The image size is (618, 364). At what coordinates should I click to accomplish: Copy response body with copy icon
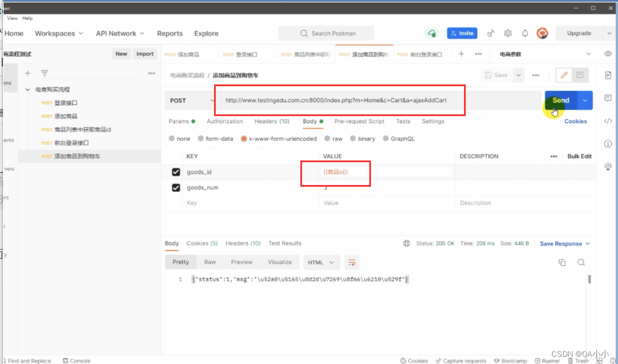pyautogui.click(x=562, y=262)
